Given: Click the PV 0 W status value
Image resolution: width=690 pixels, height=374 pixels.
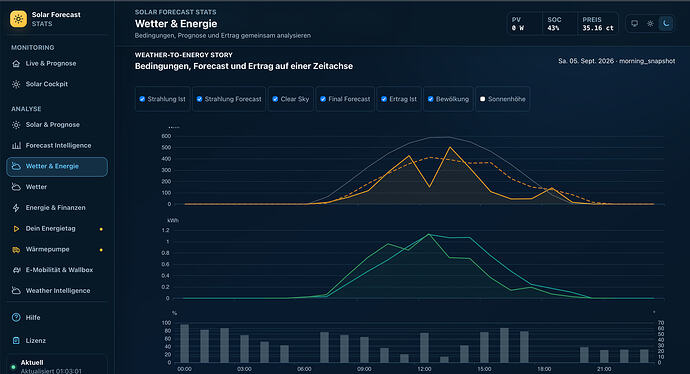Looking at the screenshot, I should coord(518,28).
